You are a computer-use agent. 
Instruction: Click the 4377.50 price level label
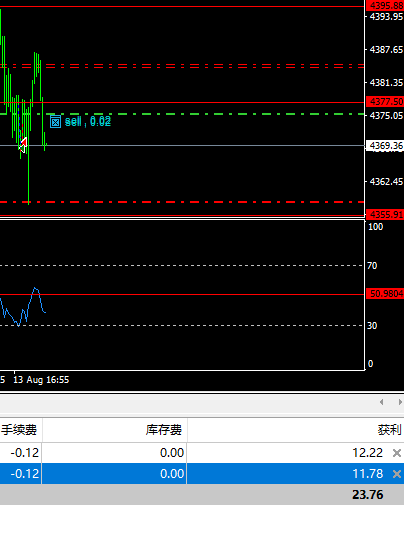[x=385, y=102]
